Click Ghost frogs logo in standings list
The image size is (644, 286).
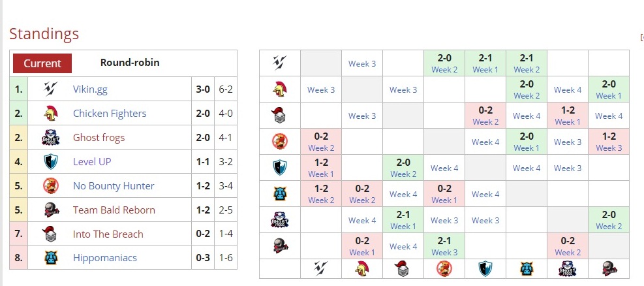pos(51,137)
